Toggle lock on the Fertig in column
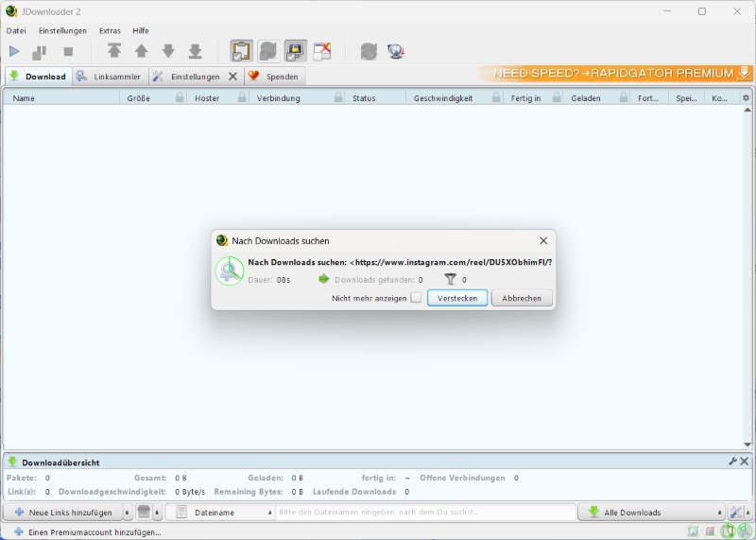Image resolution: width=756 pixels, height=540 pixels. (x=557, y=97)
